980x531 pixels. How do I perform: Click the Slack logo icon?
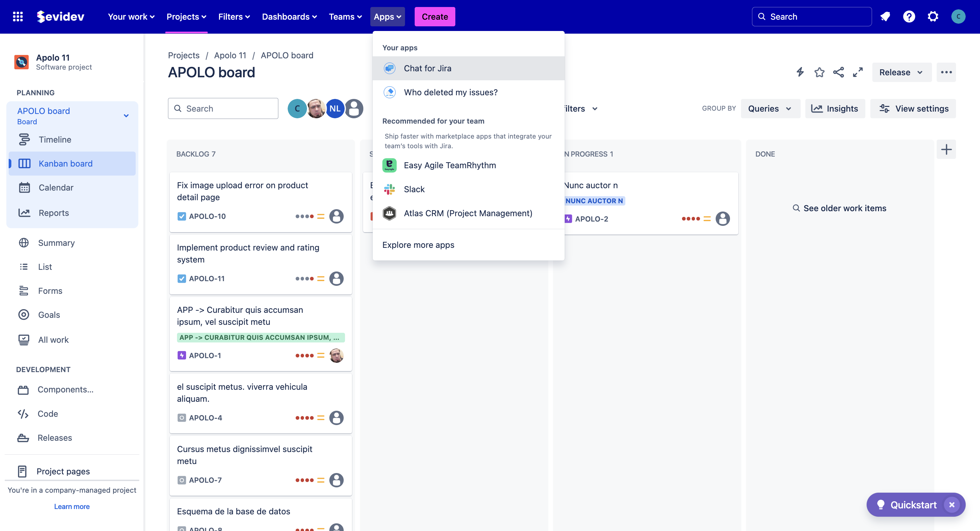tap(390, 189)
